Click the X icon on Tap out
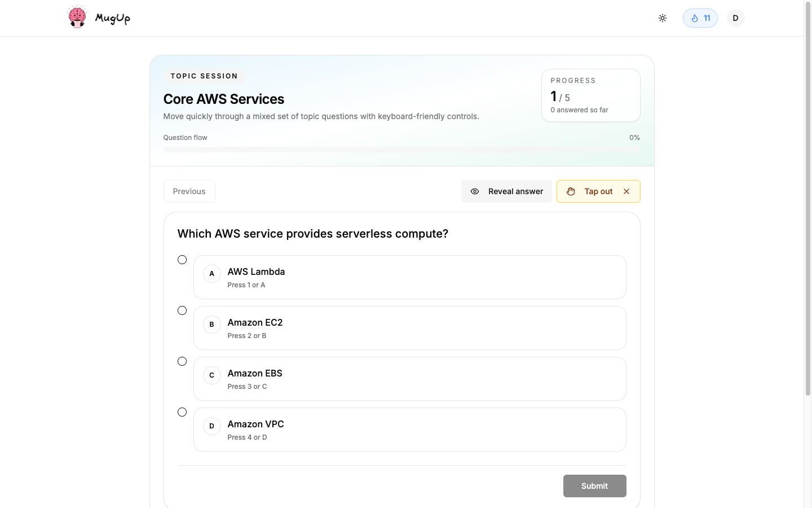Image resolution: width=812 pixels, height=508 pixels. tap(626, 191)
